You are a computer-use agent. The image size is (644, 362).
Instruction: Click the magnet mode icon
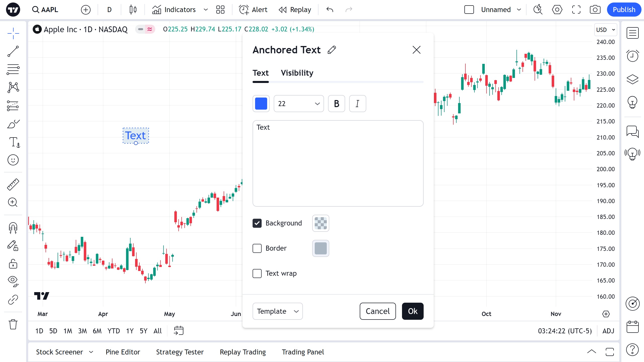click(x=13, y=228)
